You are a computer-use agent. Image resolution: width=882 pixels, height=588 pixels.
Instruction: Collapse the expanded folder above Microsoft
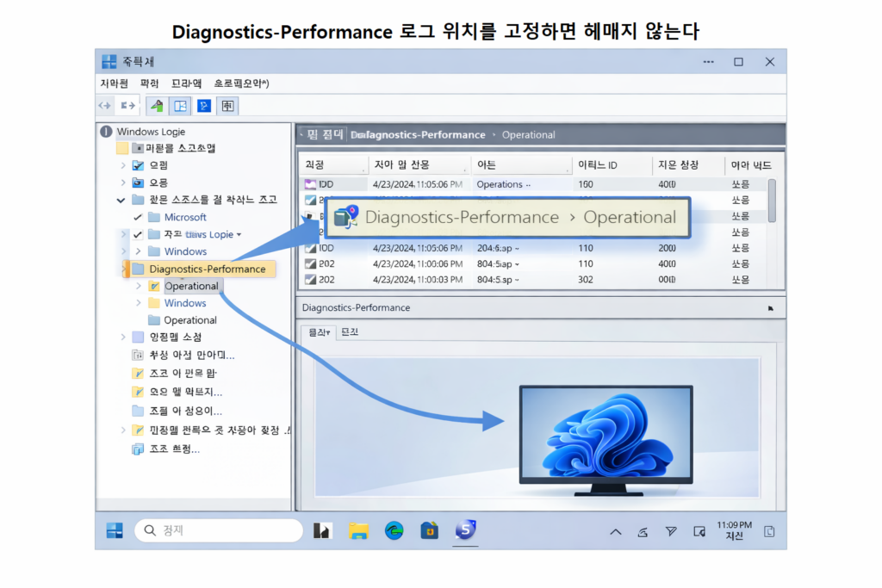121,200
